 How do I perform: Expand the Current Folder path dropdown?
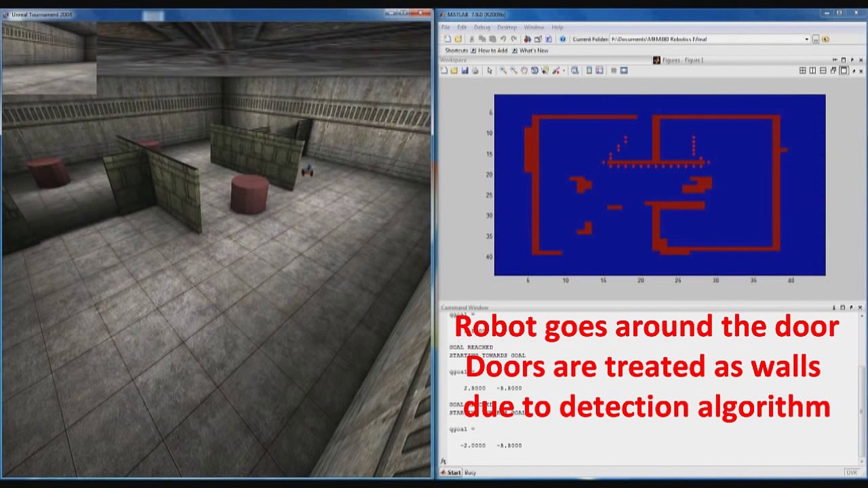click(806, 39)
